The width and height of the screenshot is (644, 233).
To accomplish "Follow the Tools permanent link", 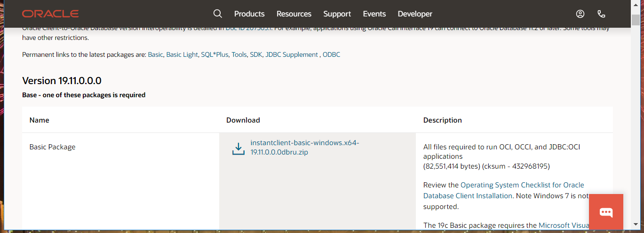I will click(239, 54).
